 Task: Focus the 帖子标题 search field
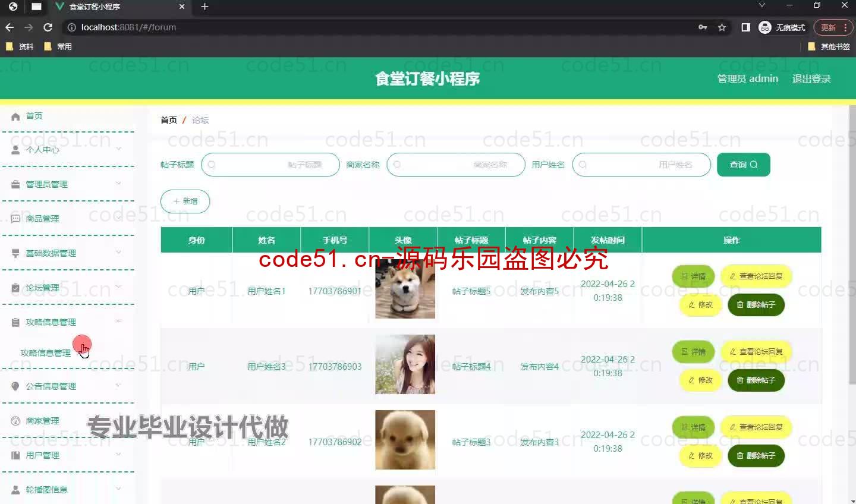coord(270,165)
